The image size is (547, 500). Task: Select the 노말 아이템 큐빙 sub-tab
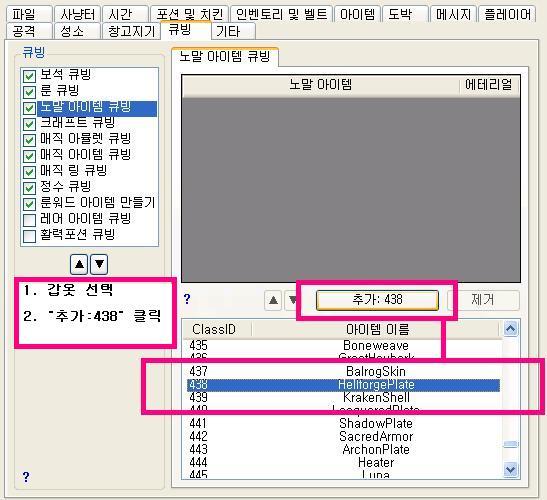click(225, 56)
